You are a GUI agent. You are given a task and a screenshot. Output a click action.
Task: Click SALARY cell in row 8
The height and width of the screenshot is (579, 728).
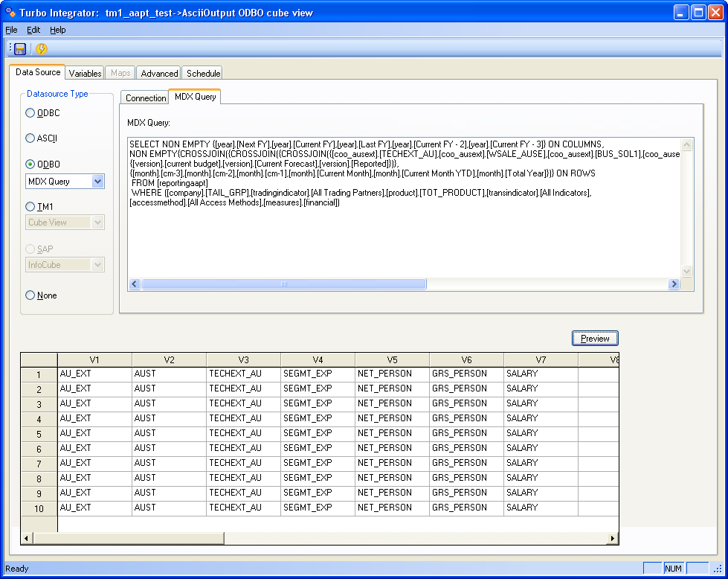(x=541, y=478)
